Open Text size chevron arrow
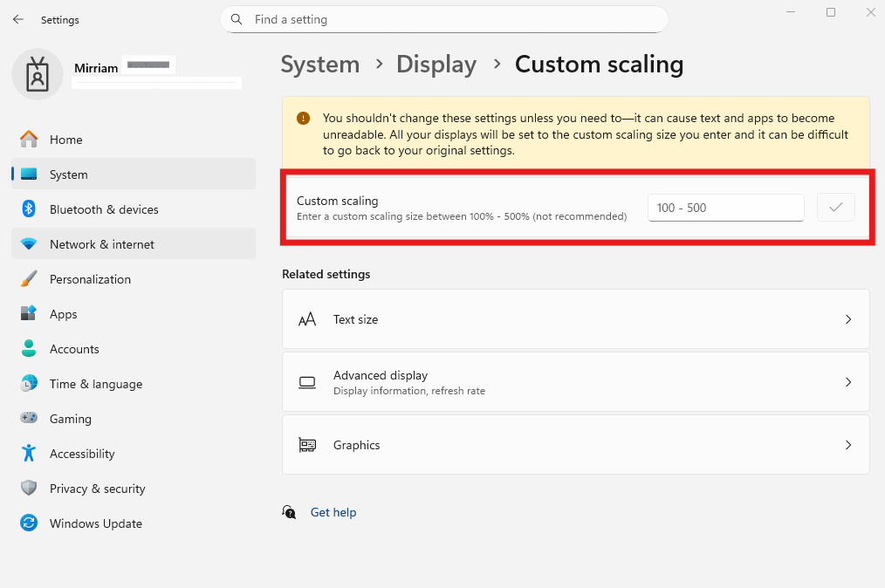The height and width of the screenshot is (588, 885). [x=848, y=319]
